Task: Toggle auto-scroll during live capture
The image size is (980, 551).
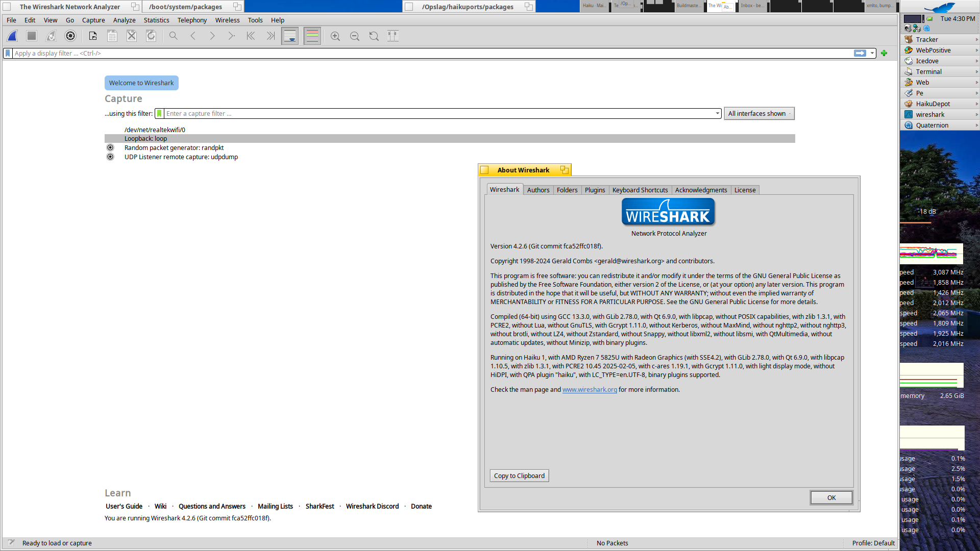Action: point(290,36)
